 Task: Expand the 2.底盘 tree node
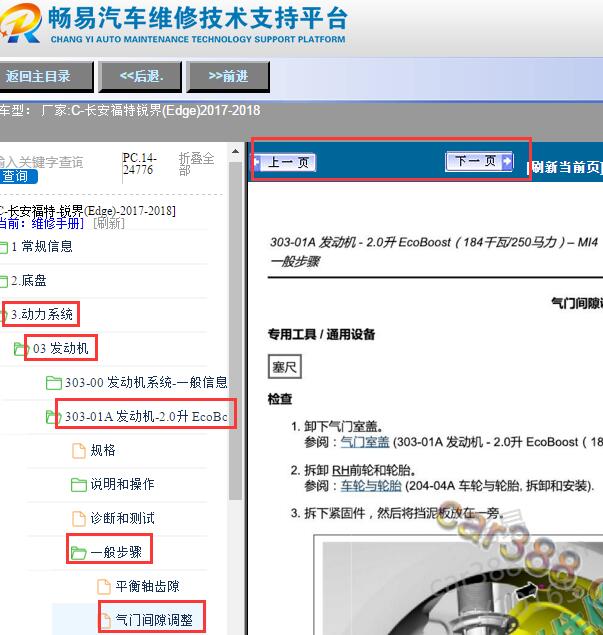28,280
